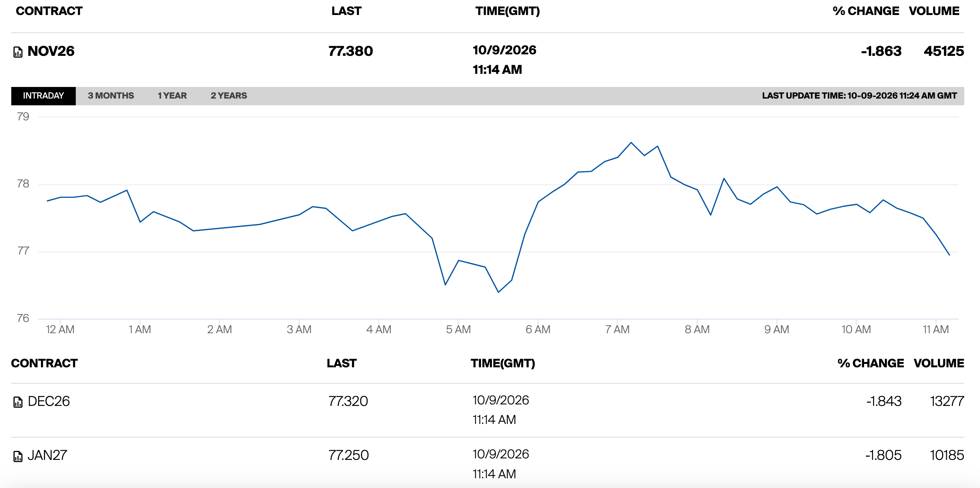980x488 pixels.
Task: Click the JAN27 last price 77.250
Action: [349, 455]
